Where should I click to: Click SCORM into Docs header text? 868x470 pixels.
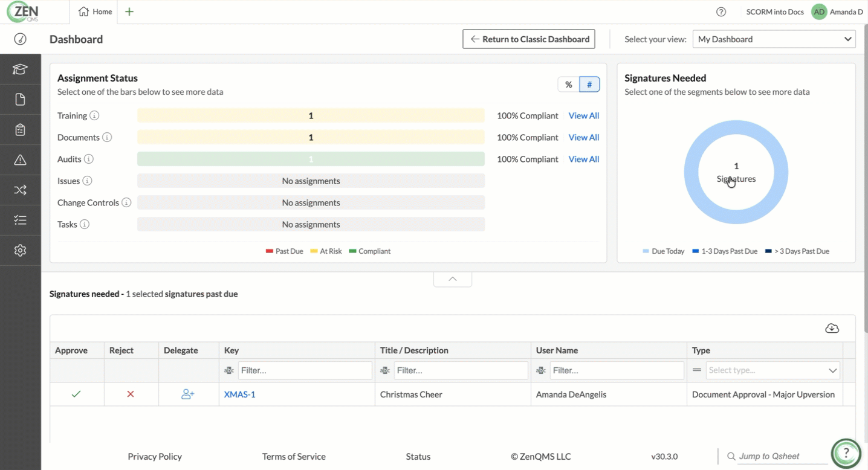[x=776, y=11]
